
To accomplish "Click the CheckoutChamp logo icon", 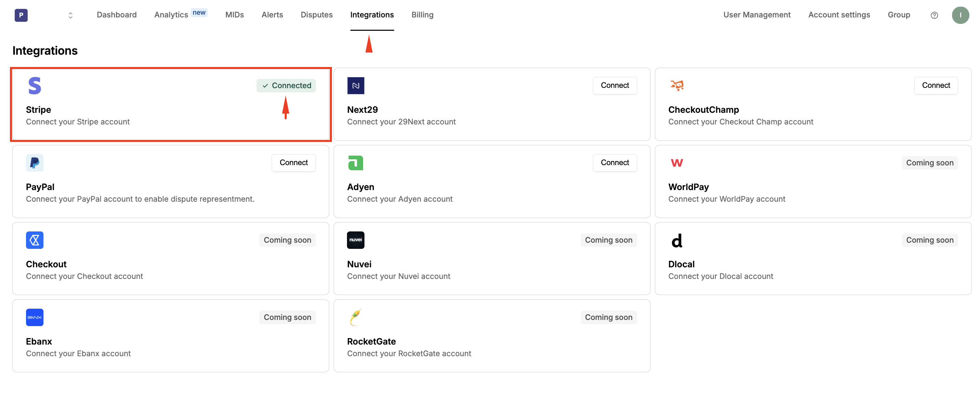I will [x=677, y=85].
